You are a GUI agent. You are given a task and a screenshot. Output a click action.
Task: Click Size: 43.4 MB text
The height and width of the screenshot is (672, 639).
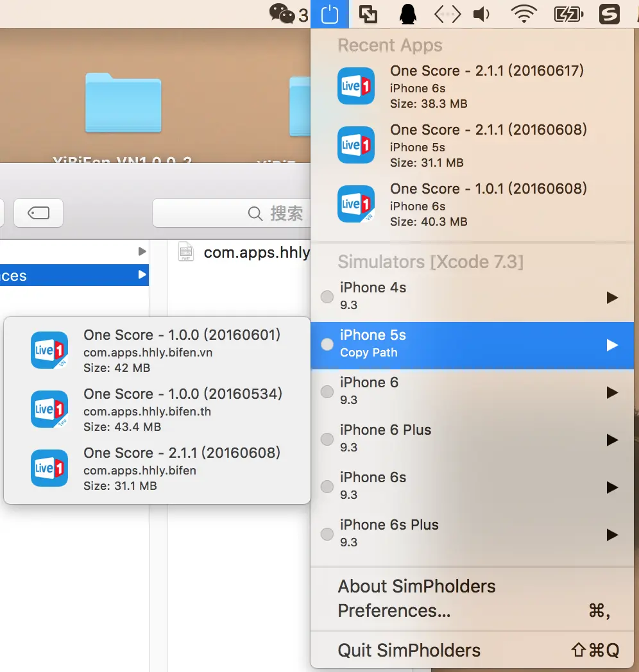pos(123,427)
